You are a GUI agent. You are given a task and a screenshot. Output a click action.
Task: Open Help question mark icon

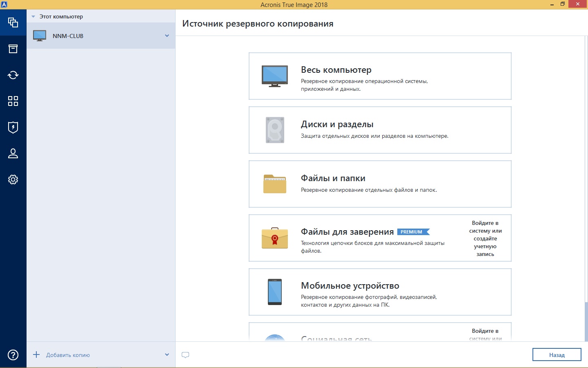tap(13, 355)
